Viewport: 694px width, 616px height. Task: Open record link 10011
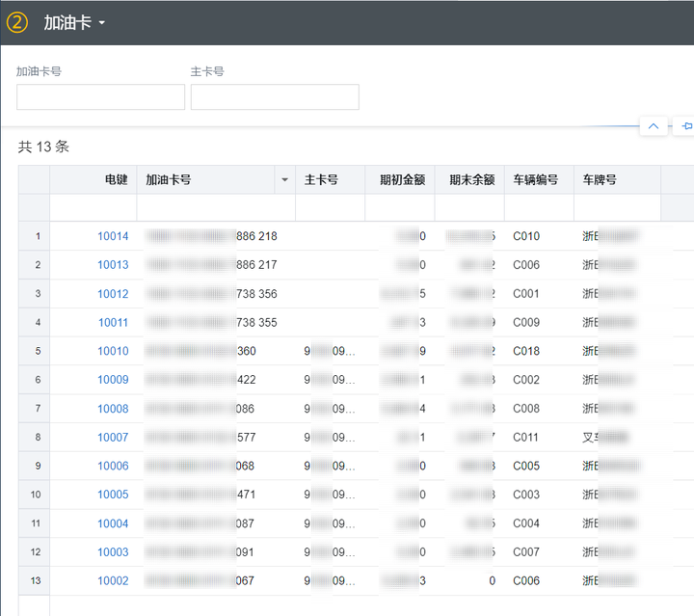[x=113, y=323]
